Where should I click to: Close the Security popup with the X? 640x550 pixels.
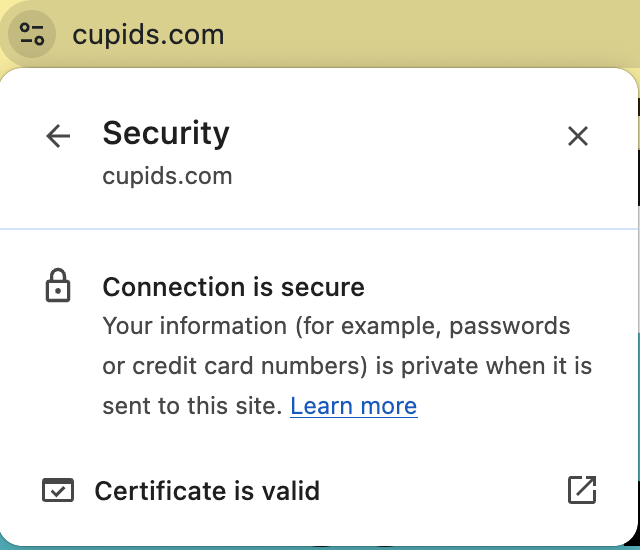click(578, 136)
